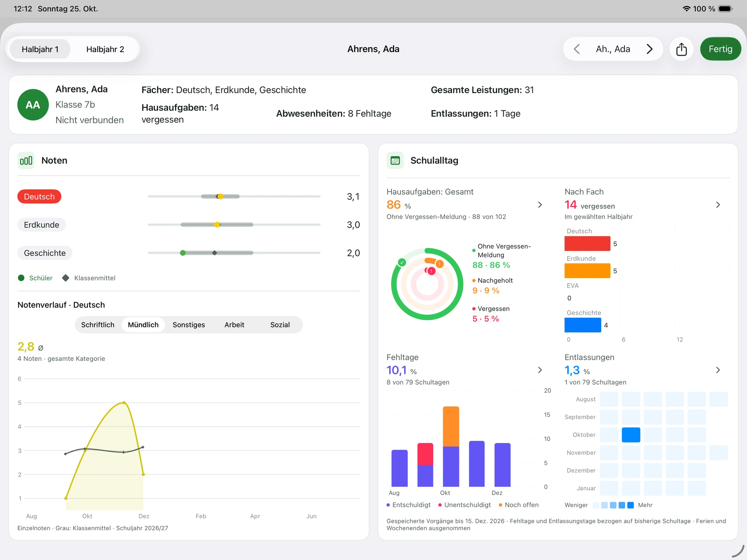747x560 pixels.
Task: Expand Hausaufgaben Gesamt details chevron
Action: pos(540,205)
